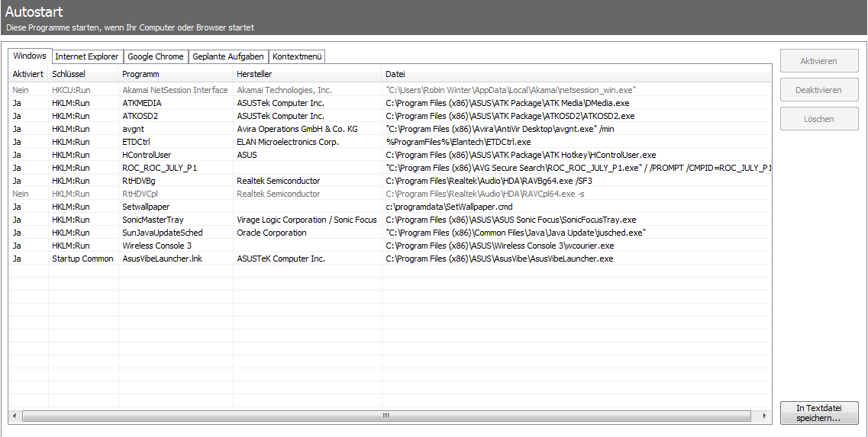Select the avgnt program entry
The image size is (868, 437).
pyautogui.click(x=389, y=129)
